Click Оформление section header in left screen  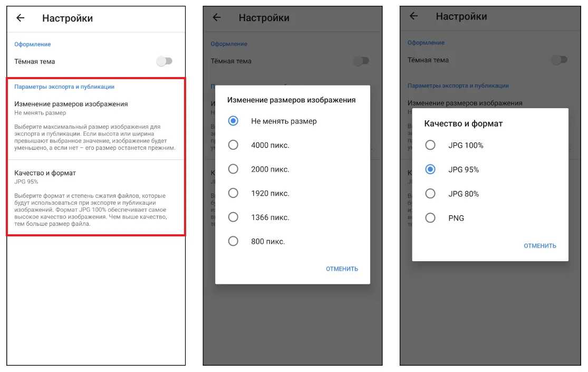point(32,44)
